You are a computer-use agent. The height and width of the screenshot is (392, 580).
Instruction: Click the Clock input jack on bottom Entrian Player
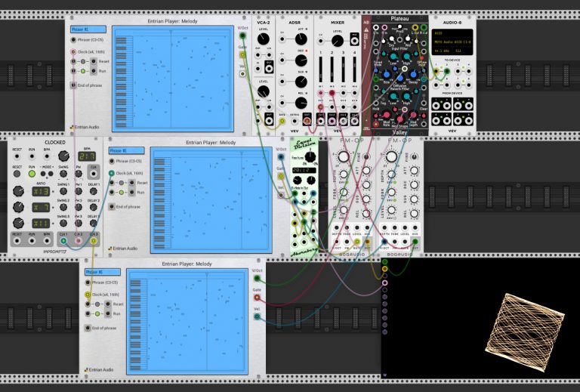coord(88,295)
